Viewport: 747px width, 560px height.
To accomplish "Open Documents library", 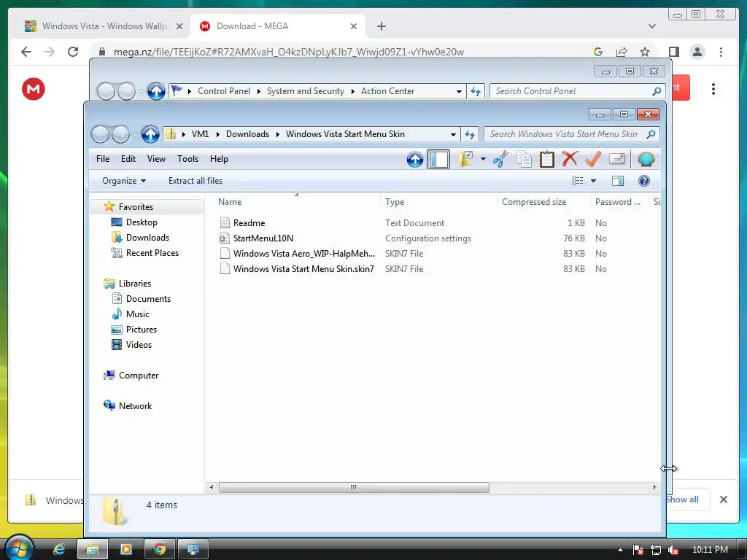I will coord(148,298).
